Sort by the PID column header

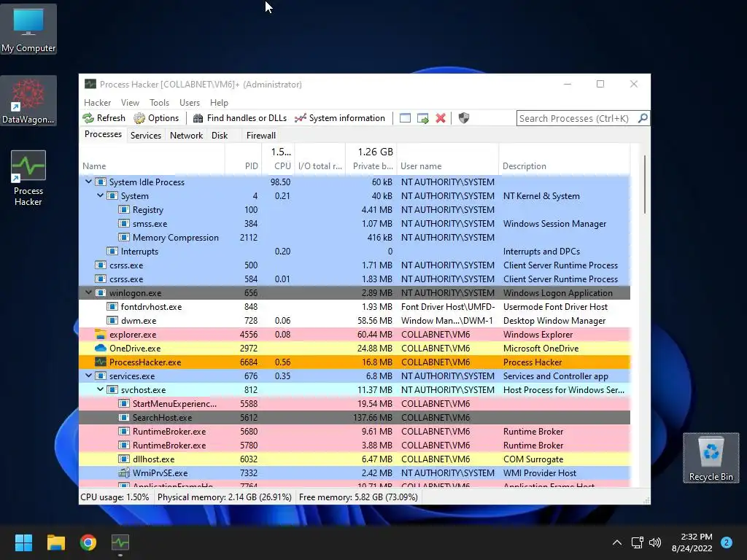pos(243,160)
